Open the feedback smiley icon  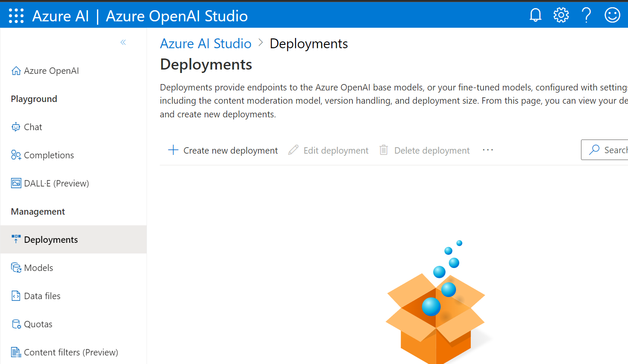tap(612, 15)
